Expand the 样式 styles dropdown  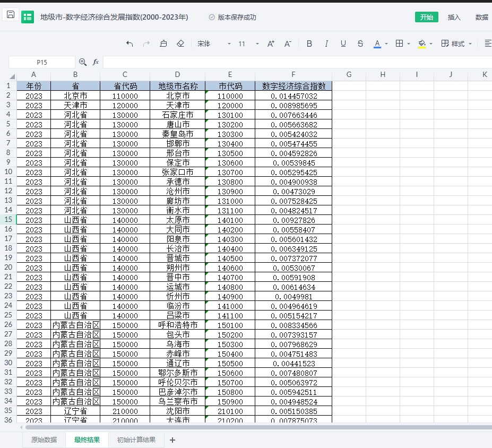(457, 44)
